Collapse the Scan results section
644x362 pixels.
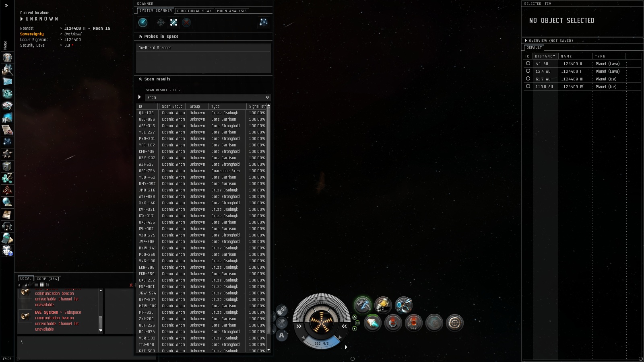pos(140,79)
